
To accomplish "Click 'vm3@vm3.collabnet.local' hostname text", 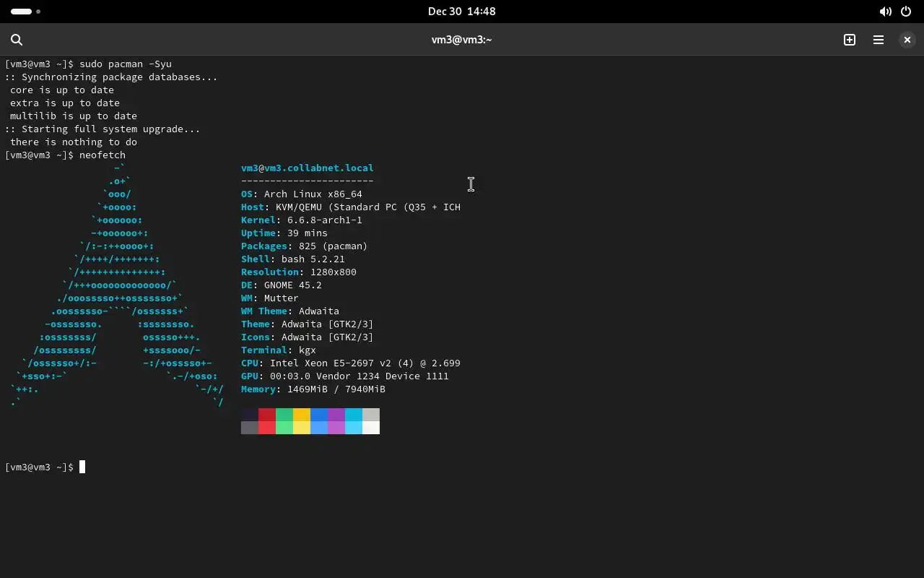I will coord(308,168).
